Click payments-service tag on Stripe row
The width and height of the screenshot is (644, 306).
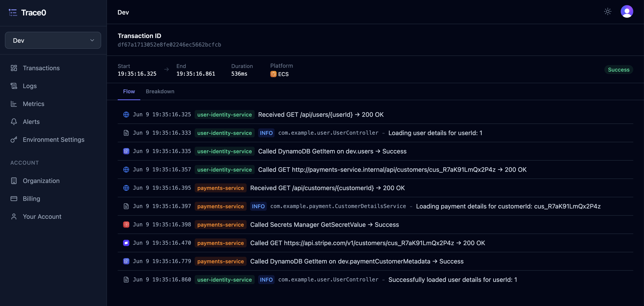pos(220,243)
